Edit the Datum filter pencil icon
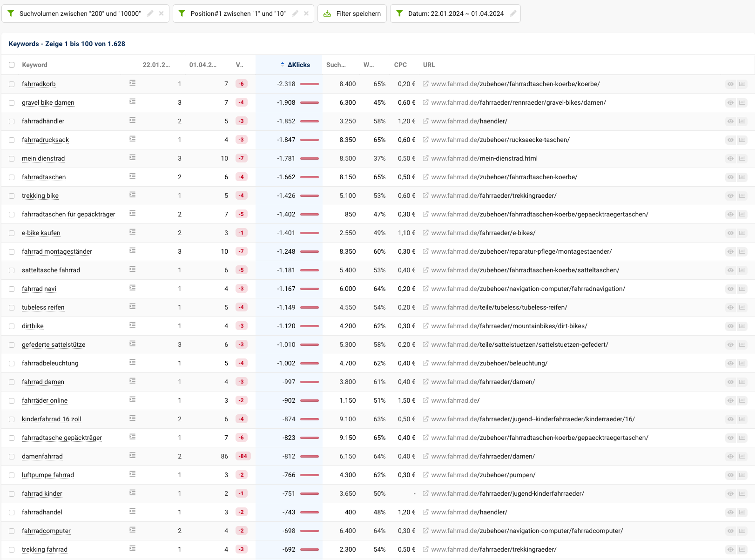 click(513, 13)
